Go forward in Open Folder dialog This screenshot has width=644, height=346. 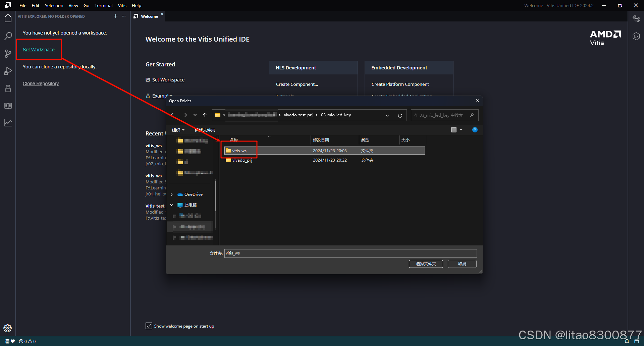tap(185, 115)
